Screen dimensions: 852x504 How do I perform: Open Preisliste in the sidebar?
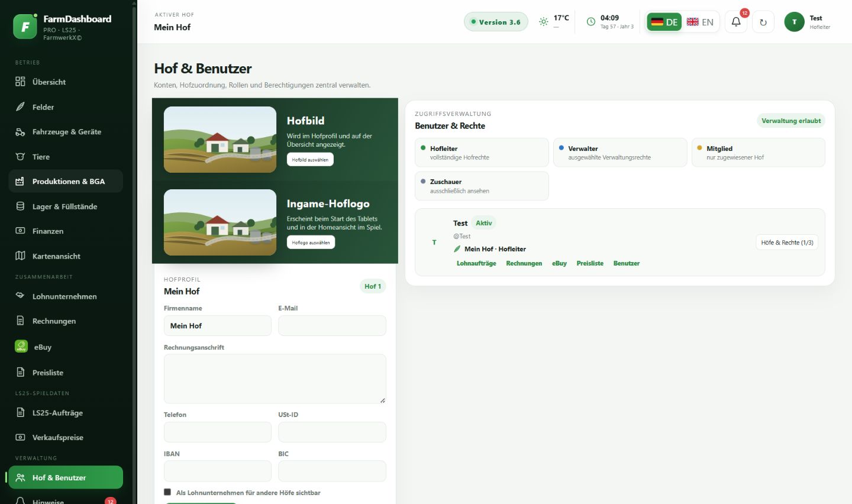pos(66,373)
